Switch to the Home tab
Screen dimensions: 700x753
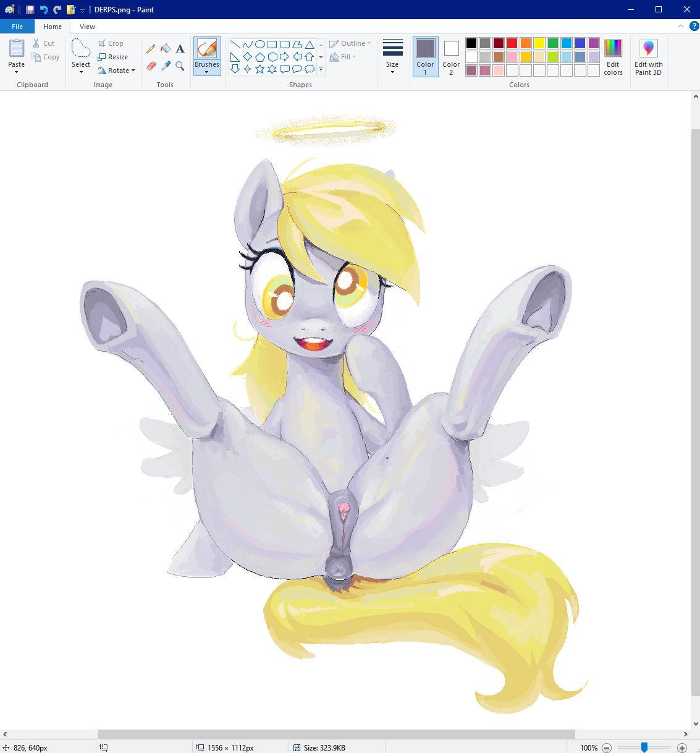53,27
